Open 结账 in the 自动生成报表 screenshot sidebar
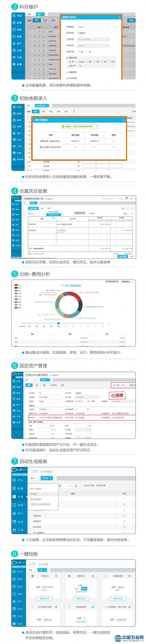 click(18, 505)
